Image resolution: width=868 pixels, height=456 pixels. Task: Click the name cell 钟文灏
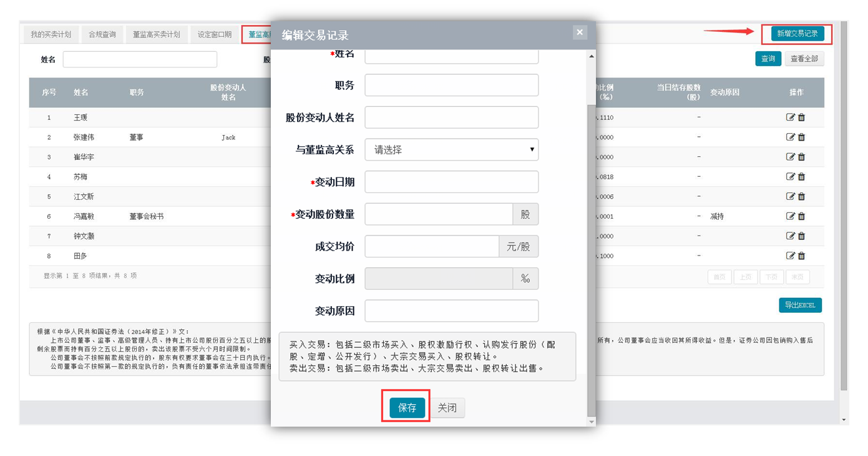point(84,236)
